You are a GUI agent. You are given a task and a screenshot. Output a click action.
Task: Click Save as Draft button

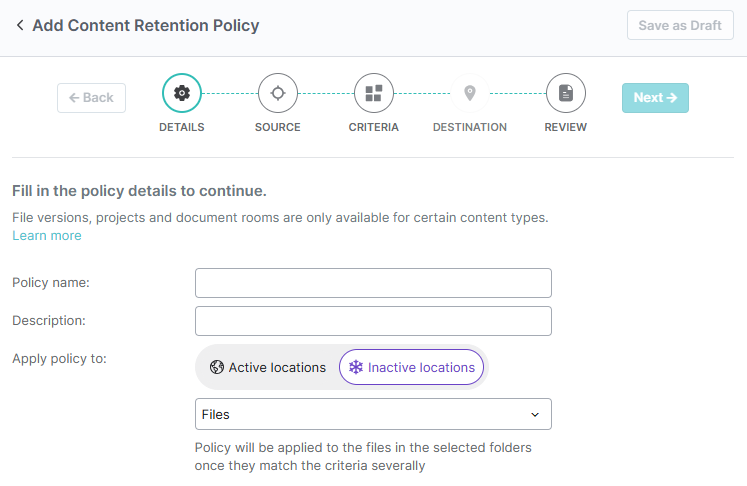(x=680, y=25)
